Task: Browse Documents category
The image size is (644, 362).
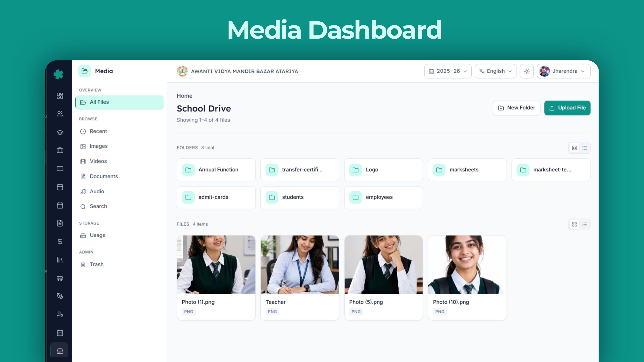Action: pos(120,176)
